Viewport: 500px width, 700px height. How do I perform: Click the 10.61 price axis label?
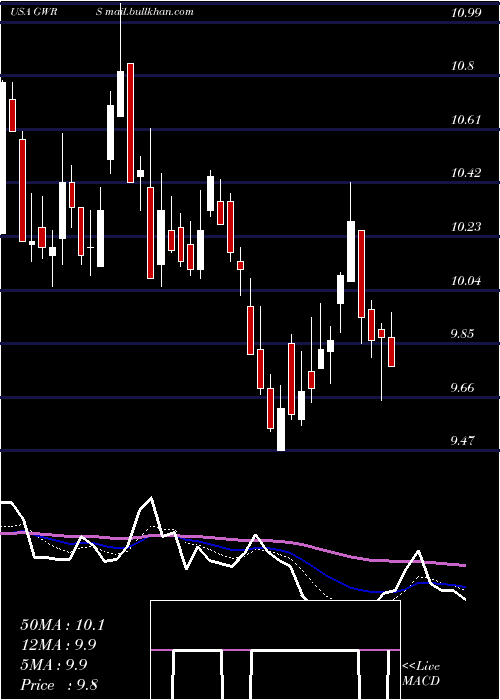(467, 120)
